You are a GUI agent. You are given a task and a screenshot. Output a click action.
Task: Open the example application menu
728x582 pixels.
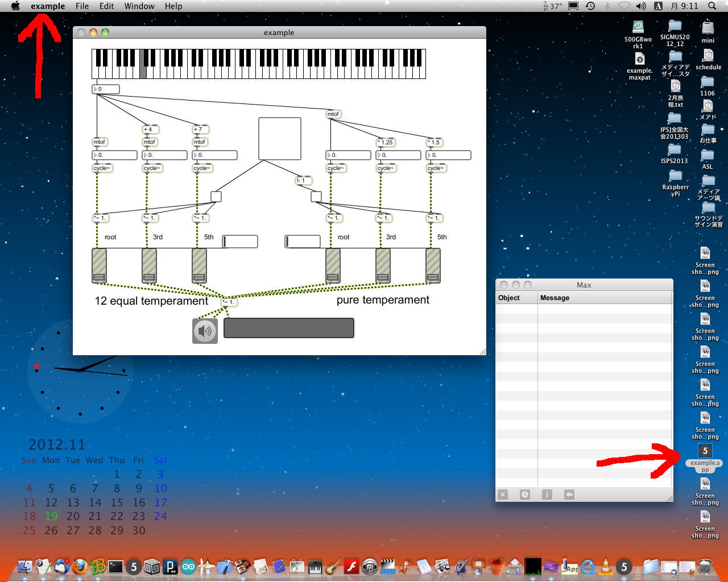point(48,6)
